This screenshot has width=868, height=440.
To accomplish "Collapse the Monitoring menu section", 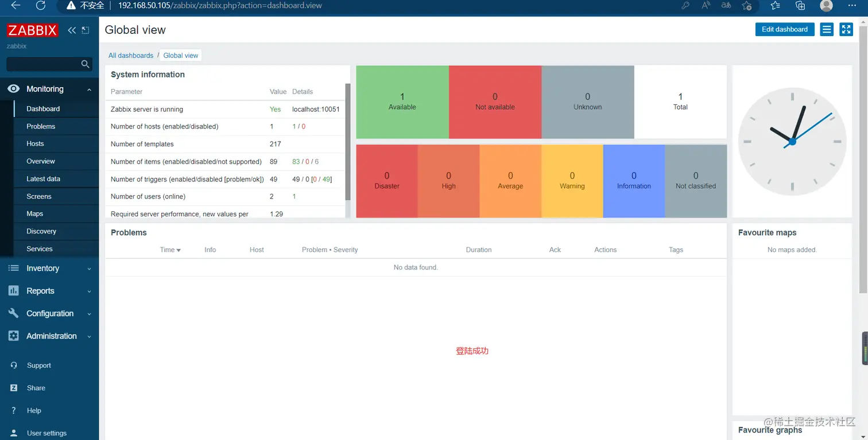I will tap(89, 89).
